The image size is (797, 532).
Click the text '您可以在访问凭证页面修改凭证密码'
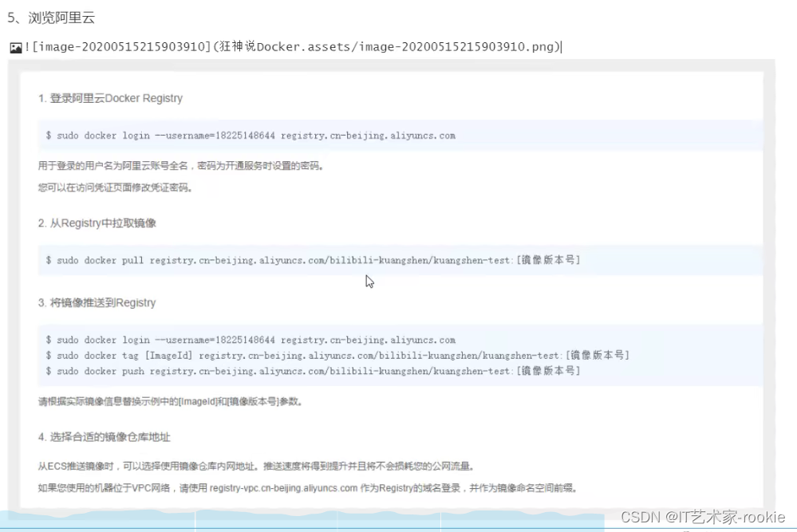coord(115,187)
